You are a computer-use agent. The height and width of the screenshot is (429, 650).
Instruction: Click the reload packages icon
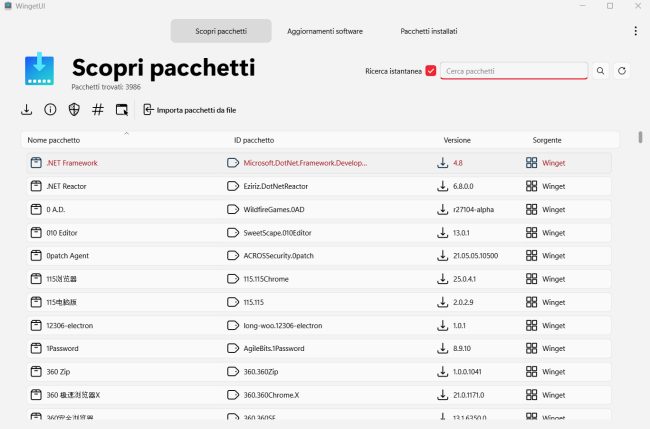point(621,71)
